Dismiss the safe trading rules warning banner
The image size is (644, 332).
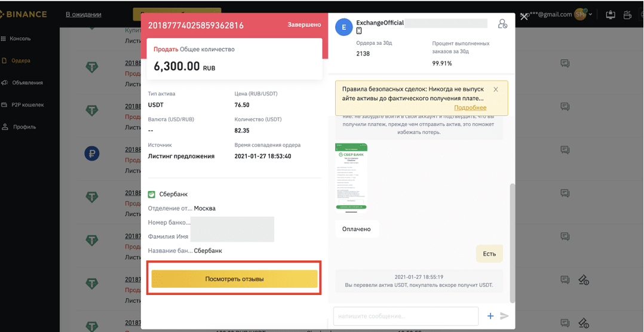pyautogui.click(x=496, y=89)
